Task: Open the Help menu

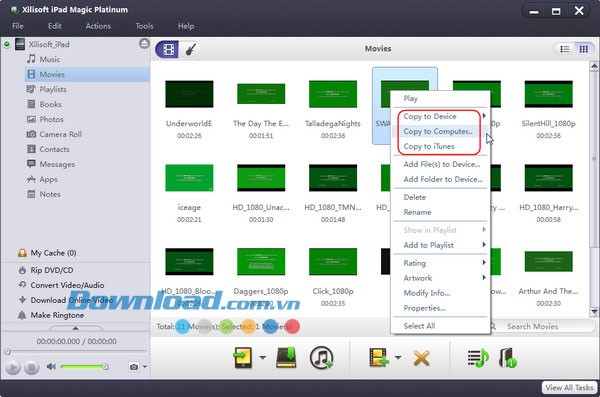Action: pos(186,26)
